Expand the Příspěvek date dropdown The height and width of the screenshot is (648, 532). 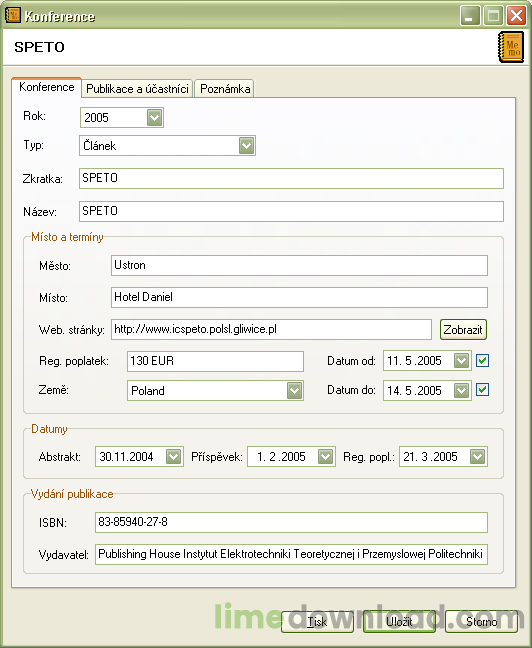(x=325, y=457)
